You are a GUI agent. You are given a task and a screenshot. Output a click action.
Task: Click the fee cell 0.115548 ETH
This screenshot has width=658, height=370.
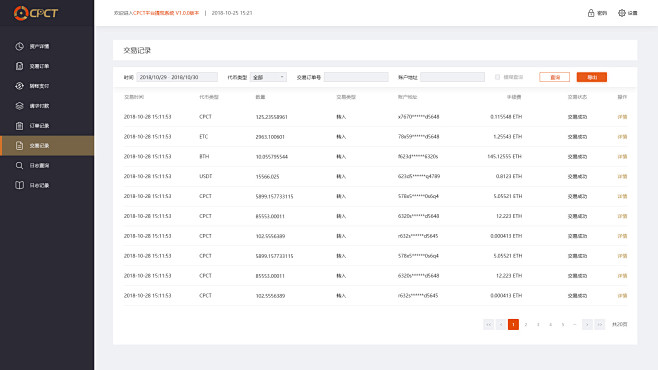pyautogui.click(x=506, y=117)
